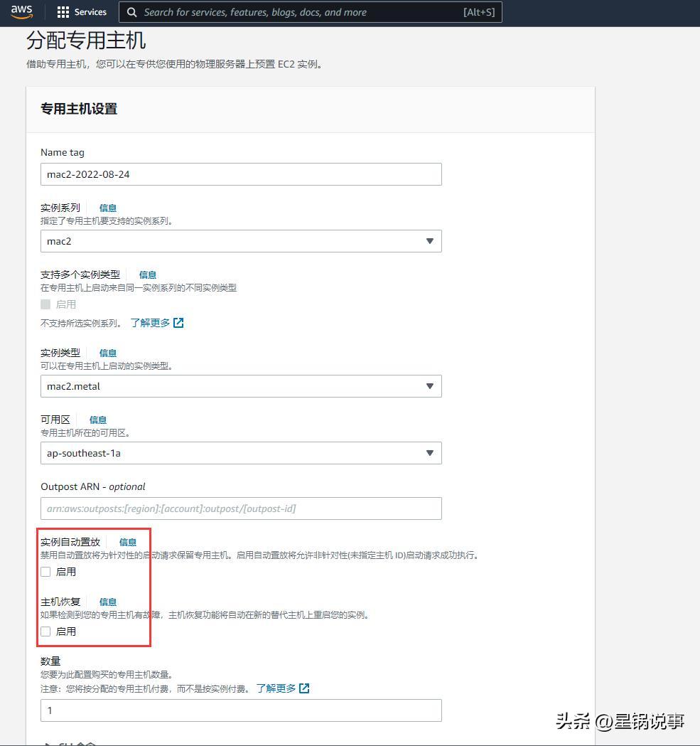The image size is (700, 746).
Task: Click external-link icon beside 数量 section 了解更多
Action: coord(304,688)
